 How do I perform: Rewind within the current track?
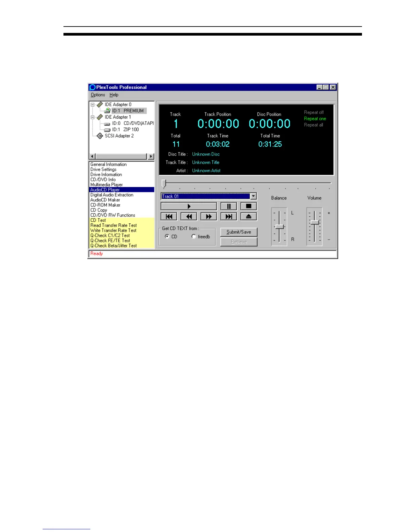[x=189, y=217]
